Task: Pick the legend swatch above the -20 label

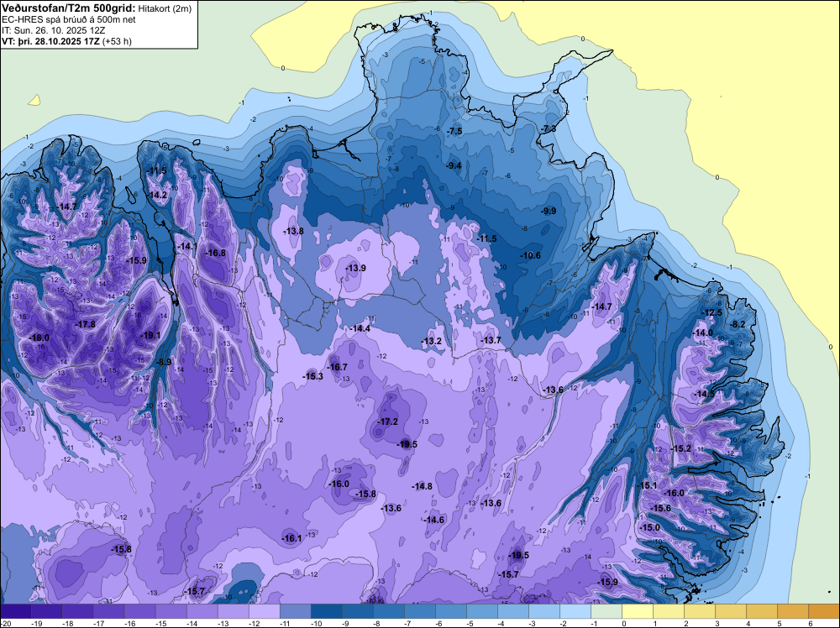Action: [15, 611]
